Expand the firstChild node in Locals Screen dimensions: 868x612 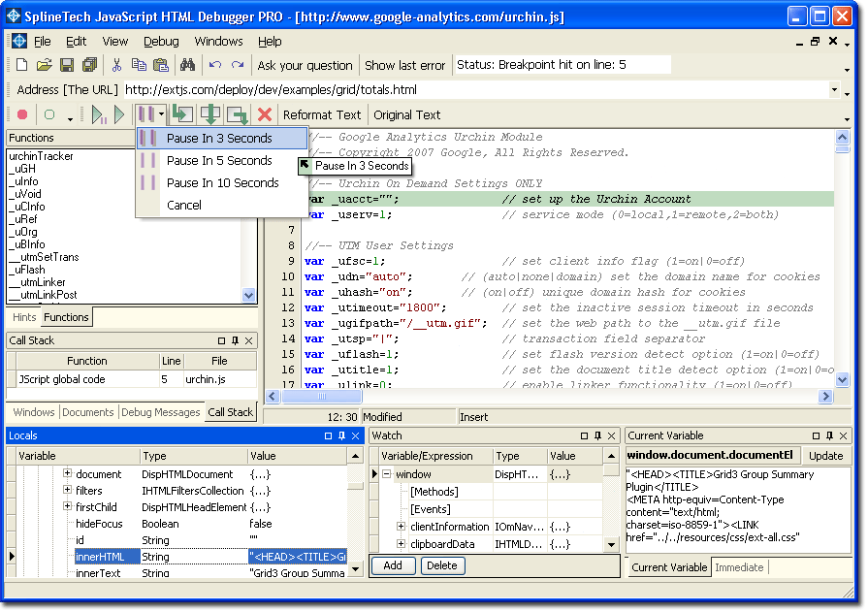tap(67, 506)
